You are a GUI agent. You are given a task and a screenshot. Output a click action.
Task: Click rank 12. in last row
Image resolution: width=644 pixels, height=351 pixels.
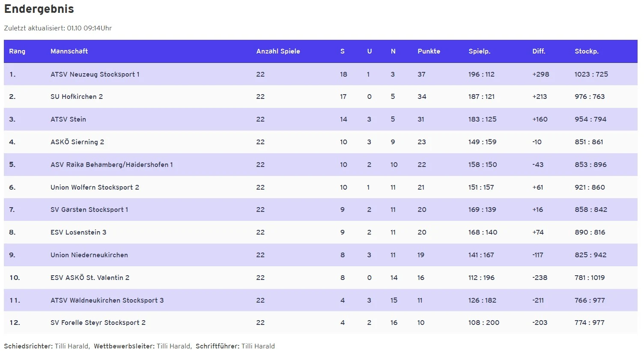15,323
